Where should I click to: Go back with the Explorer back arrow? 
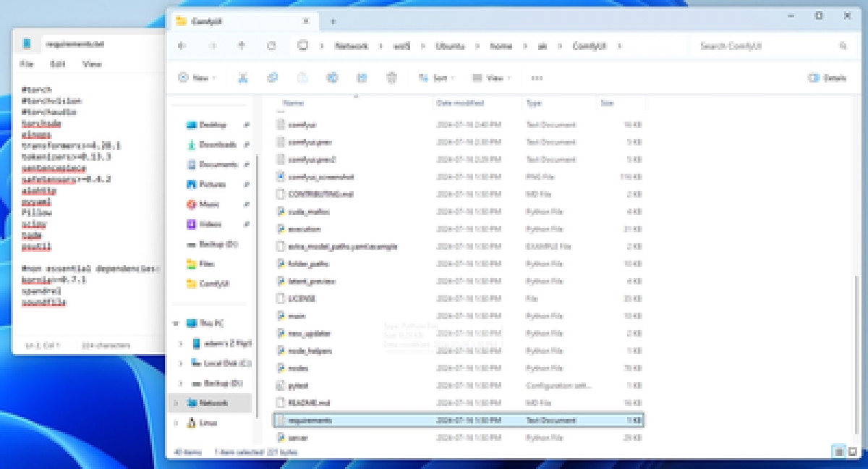tap(182, 46)
